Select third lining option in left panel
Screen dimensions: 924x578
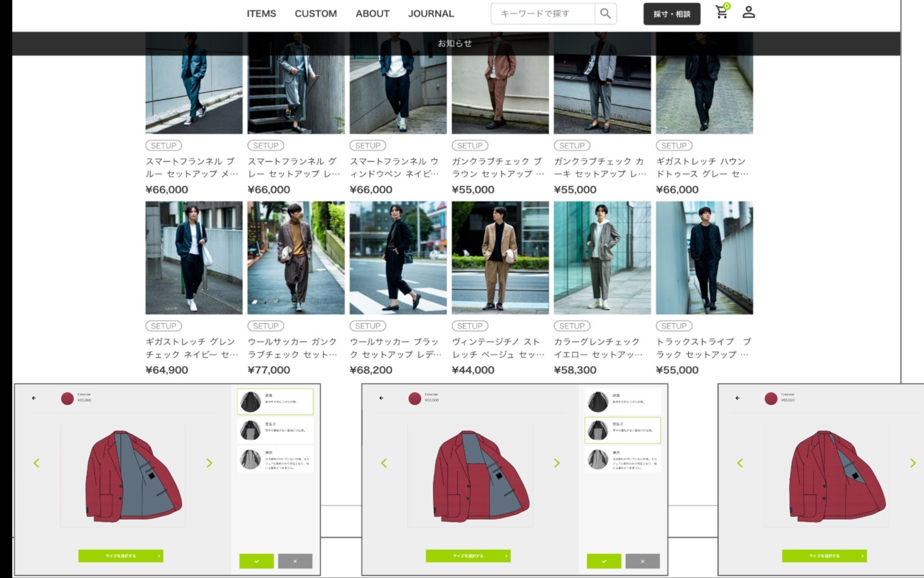pyautogui.click(x=275, y=459)
